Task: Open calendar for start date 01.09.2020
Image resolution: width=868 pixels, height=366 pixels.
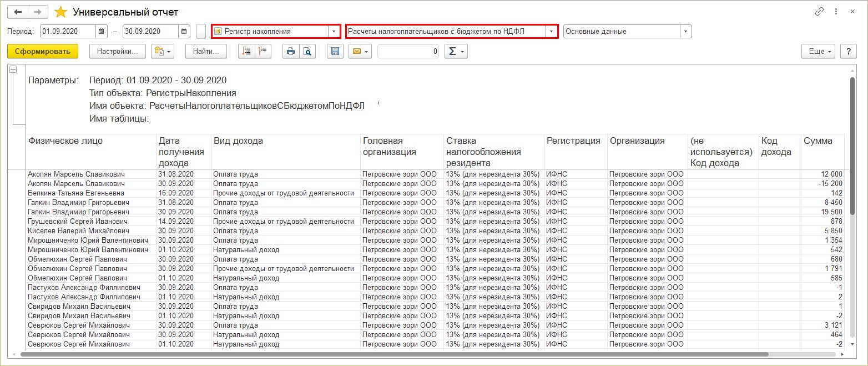Action: pyautogui.click(x=102, y=31)
